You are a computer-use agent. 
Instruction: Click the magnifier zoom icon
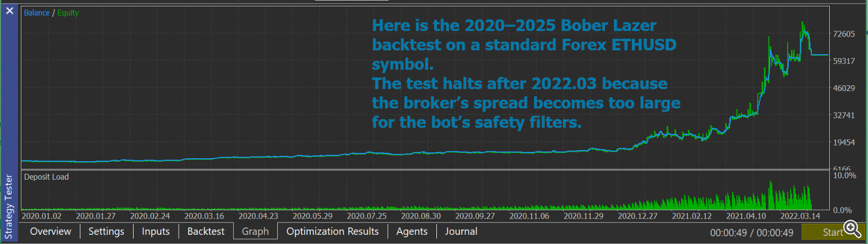(x=852, y=228)
